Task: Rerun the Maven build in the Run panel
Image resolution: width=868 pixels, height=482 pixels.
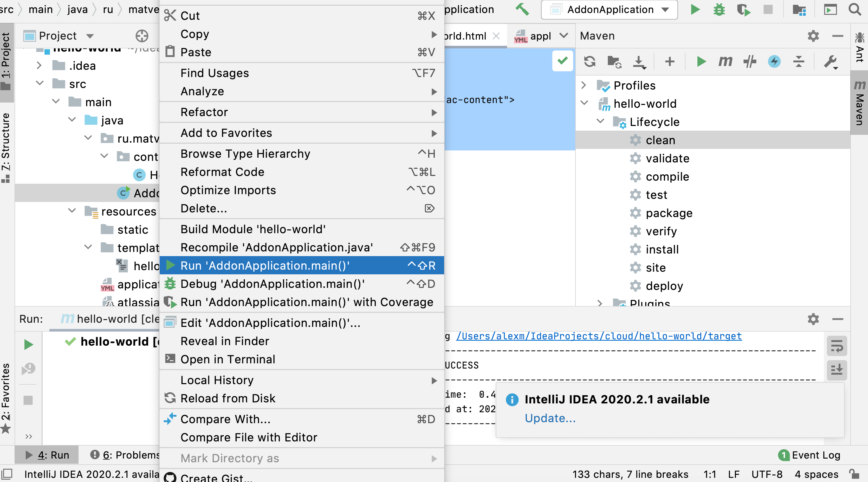Action: pyautogui.click(x=29, y=344)
